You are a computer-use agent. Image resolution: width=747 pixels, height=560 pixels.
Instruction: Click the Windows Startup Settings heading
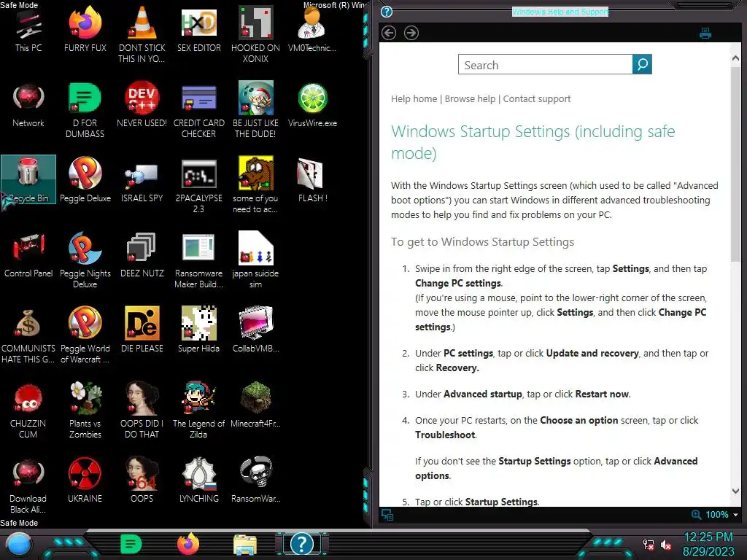tap(533, 142)
